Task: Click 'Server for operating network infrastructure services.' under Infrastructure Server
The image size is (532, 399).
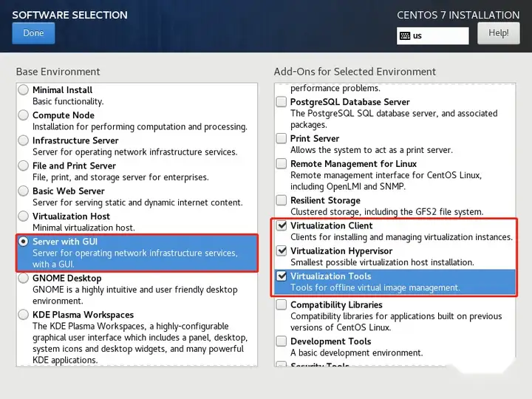Action: tap(135, 152)
